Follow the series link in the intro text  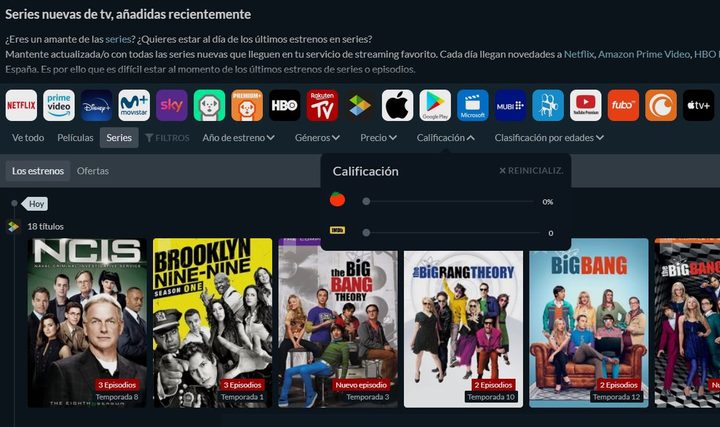tap(118, 39)
